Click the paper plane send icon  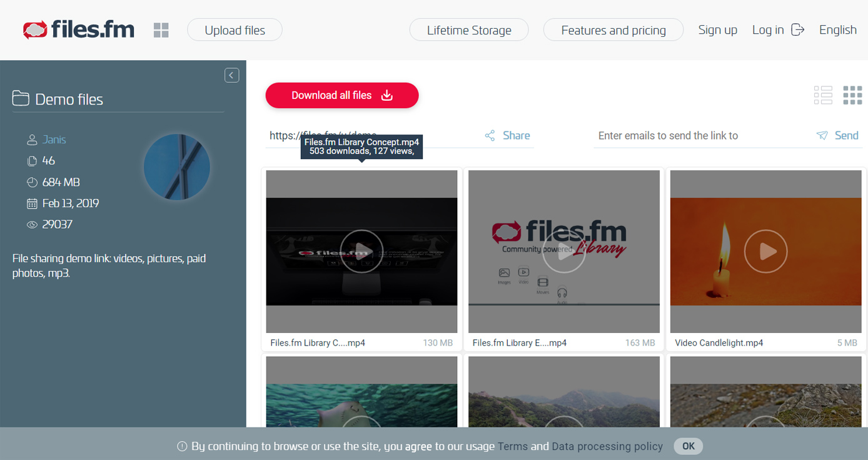coord(822,135)
